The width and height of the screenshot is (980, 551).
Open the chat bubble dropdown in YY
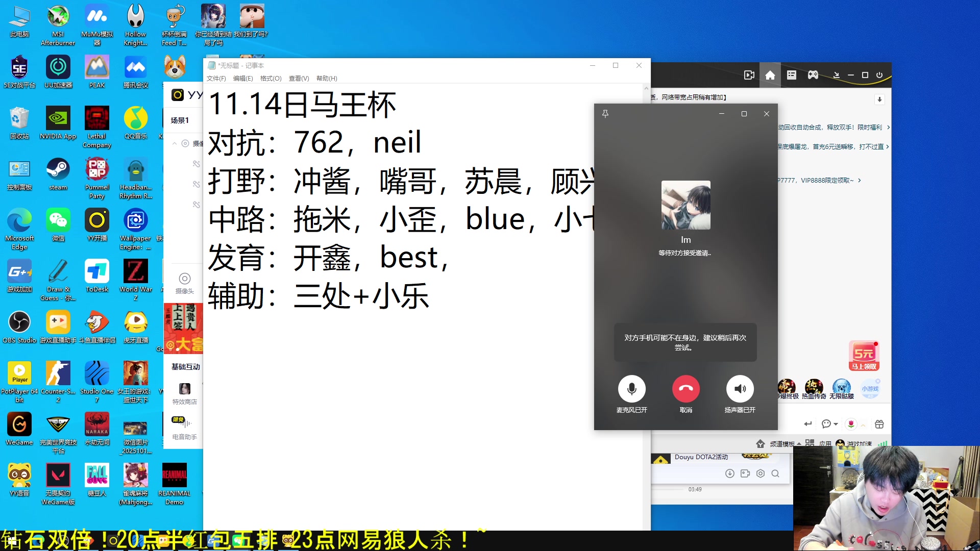tap(835, 424)
